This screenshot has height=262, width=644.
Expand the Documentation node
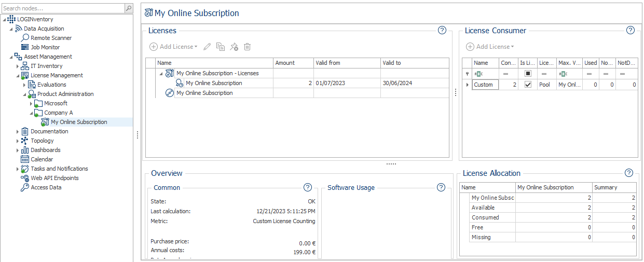tap(18, 131)
